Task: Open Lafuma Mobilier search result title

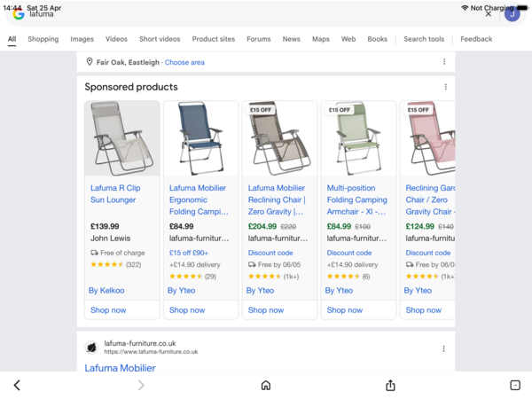Action: click(120, 368)
